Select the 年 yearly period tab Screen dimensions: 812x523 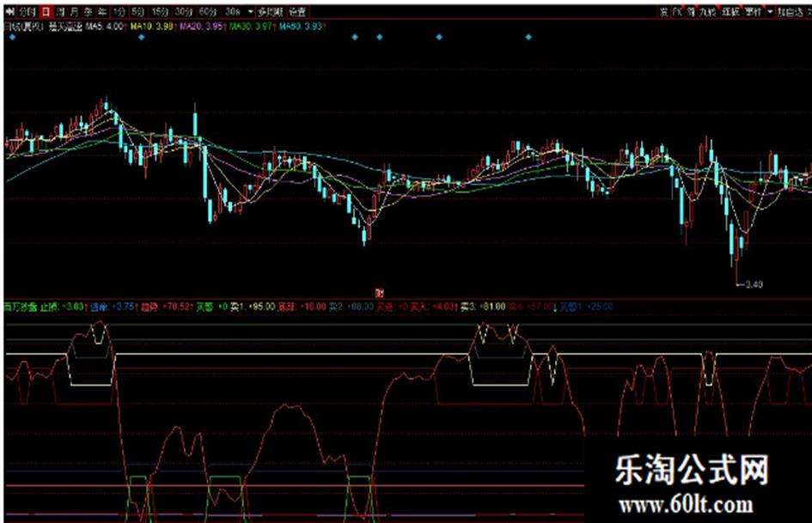pos(102,11)
